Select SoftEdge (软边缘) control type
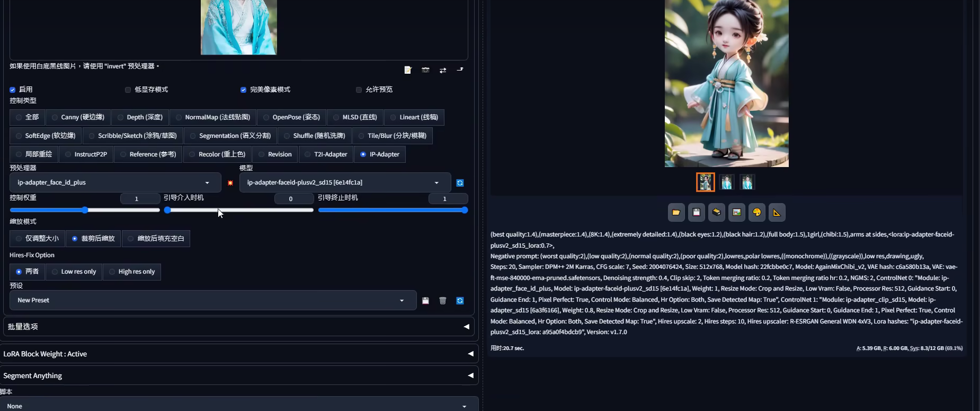The height and width of the screenshot is (411, 980). (46, 136)
